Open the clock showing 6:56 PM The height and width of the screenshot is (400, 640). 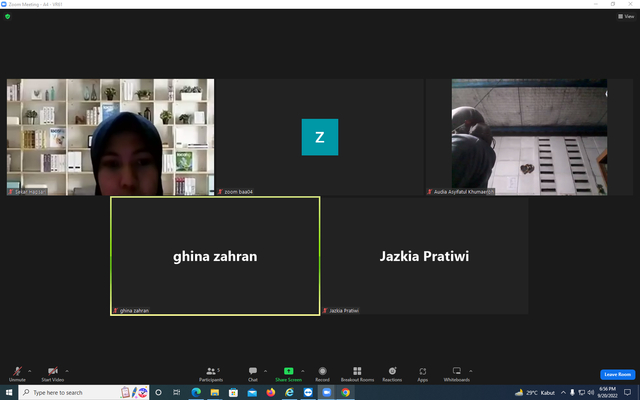(607, 392)
